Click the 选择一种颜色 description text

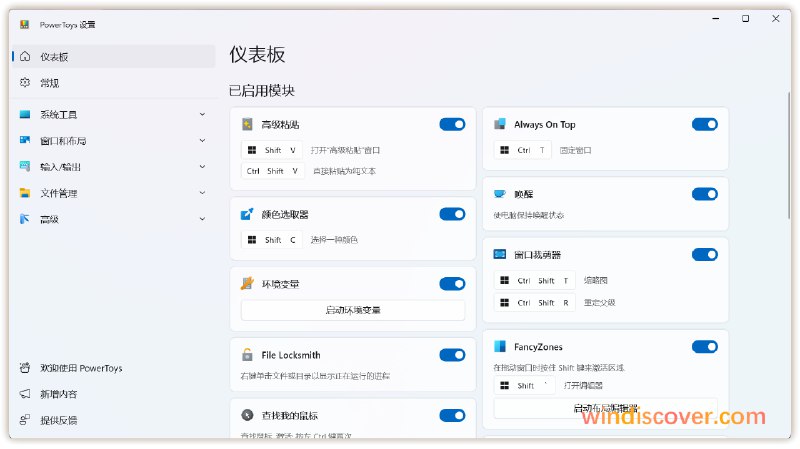click(334, 240)
